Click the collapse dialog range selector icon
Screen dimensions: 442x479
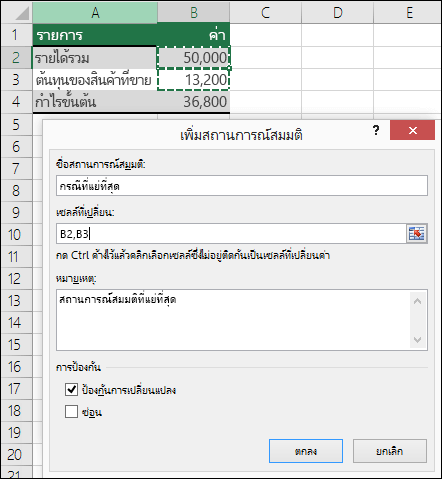(417, 233)
